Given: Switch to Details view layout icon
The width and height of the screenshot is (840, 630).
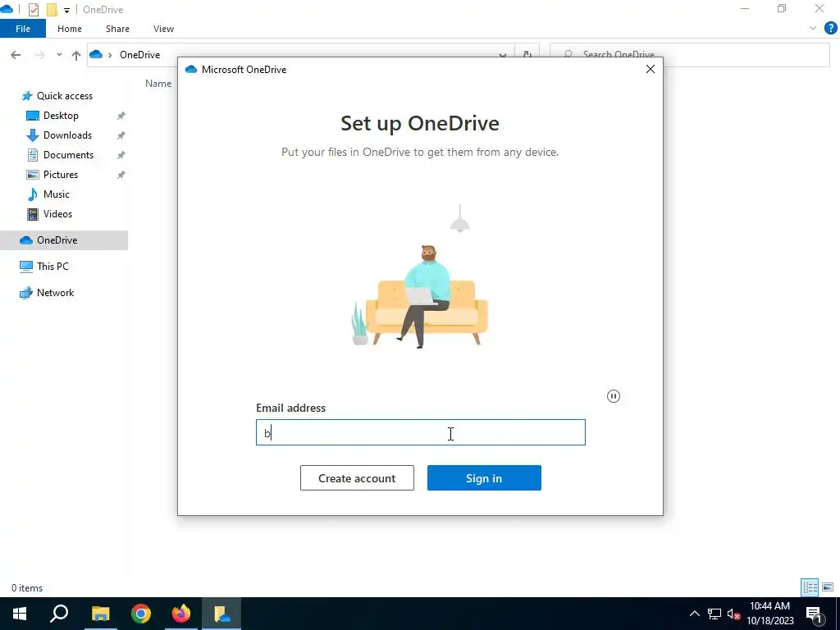Looking at the screenshot, I should (810, 587).
